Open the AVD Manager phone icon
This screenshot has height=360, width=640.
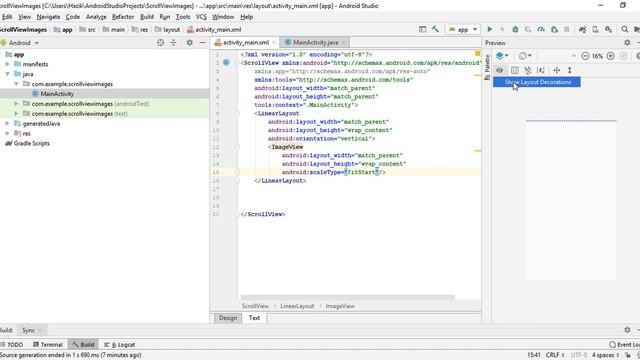click(x=596, y=29)
